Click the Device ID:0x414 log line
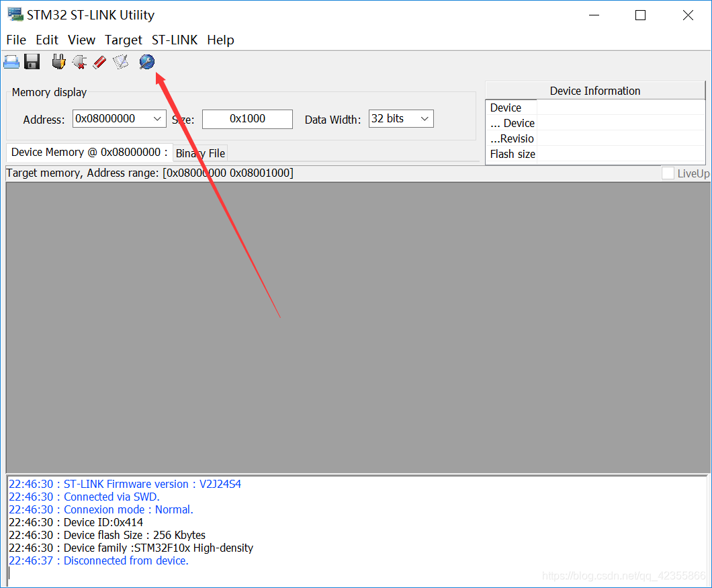The width and height of the screenshot is (712, 588). [76, 522]
